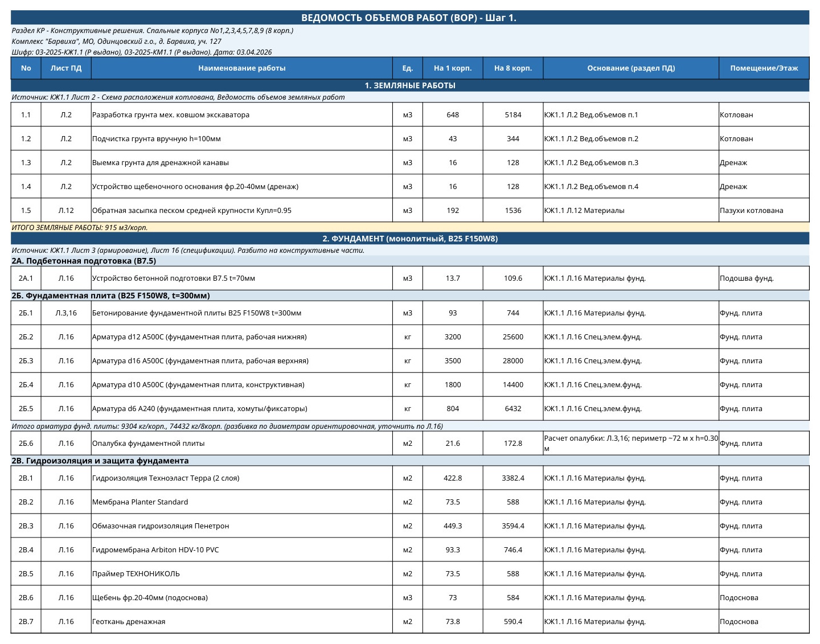Select the '2. ФУНДАМЕНТ (монолитный)' section banner
Image resolution: width=820 pixels, height=644 pixels.
(x=410, y=239)
